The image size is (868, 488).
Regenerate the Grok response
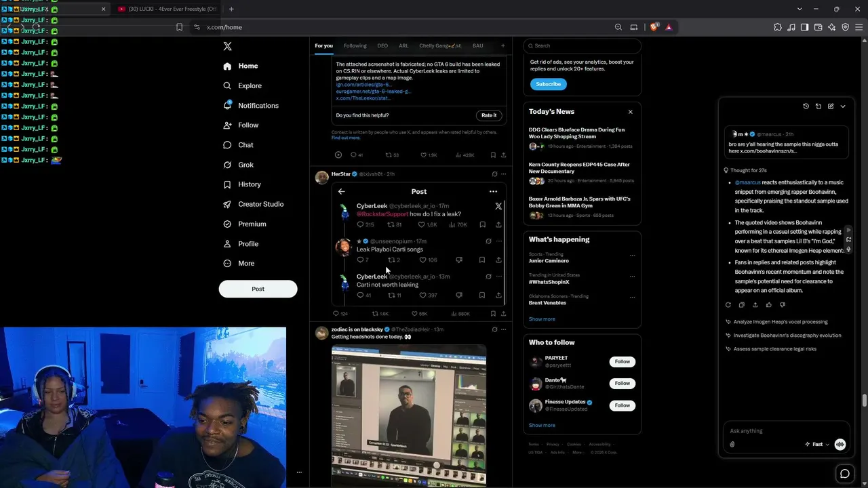pyautogui.click(x=728, y=305)
